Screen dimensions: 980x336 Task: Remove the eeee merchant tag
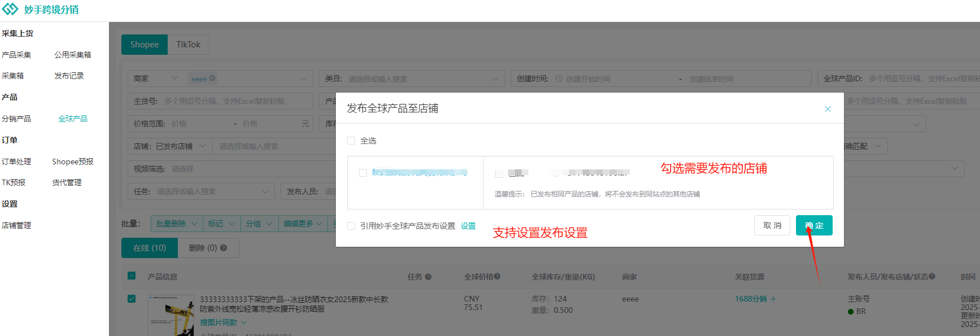[x=212, y=78]
